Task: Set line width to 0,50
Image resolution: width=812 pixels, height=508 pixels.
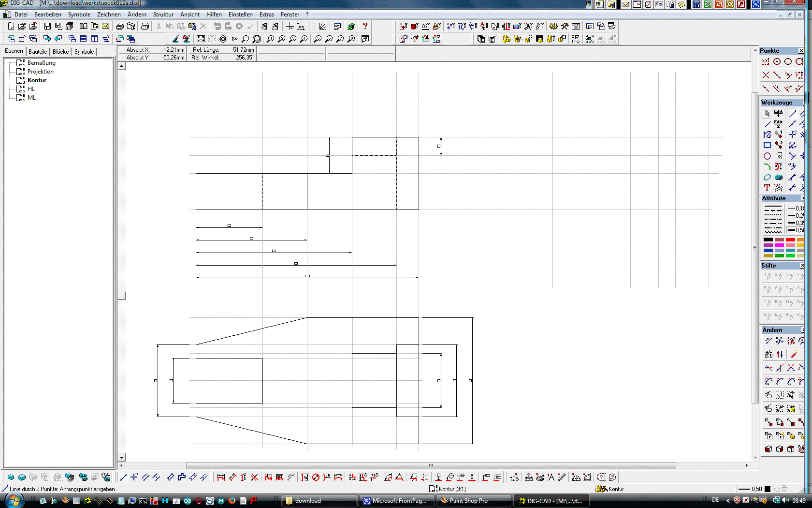Action: tap(796, 230)
